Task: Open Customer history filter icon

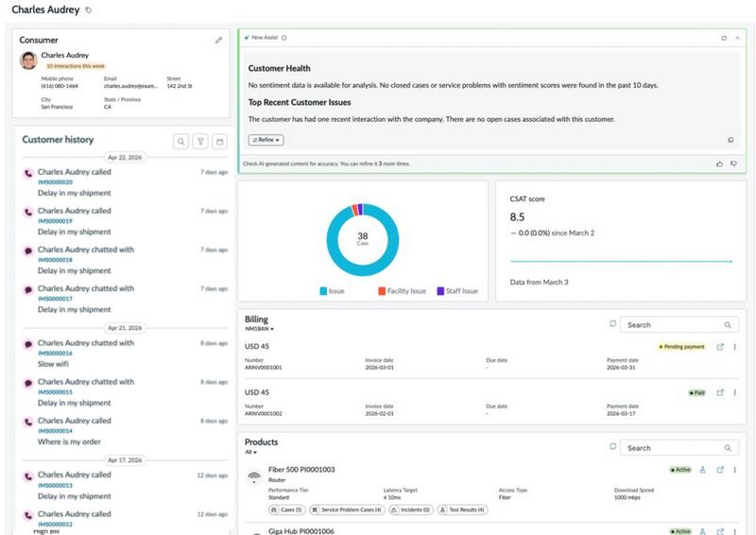Action: (x=200, y=142)
